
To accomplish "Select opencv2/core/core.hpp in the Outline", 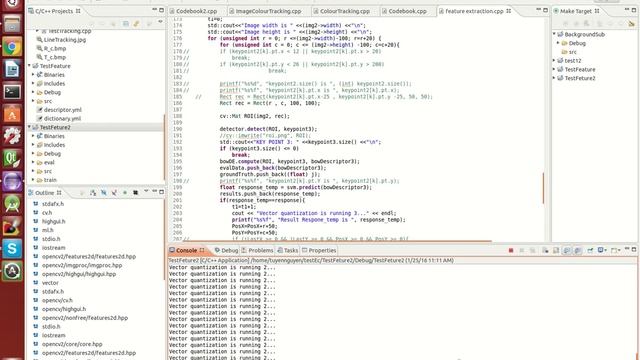I will (72, 344).
